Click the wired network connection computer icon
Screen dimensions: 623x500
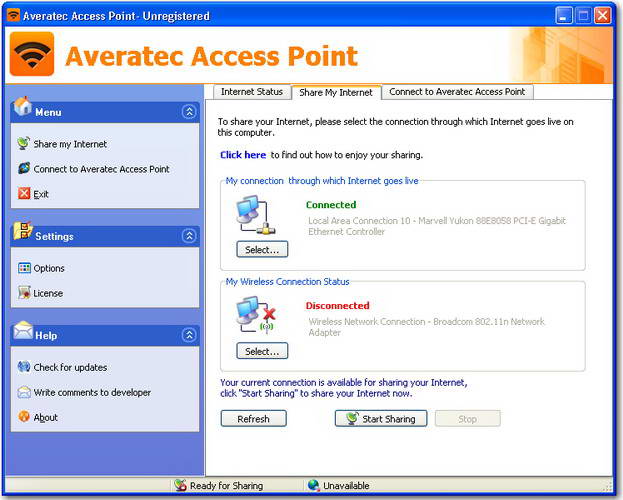click(x=255, y=215)
